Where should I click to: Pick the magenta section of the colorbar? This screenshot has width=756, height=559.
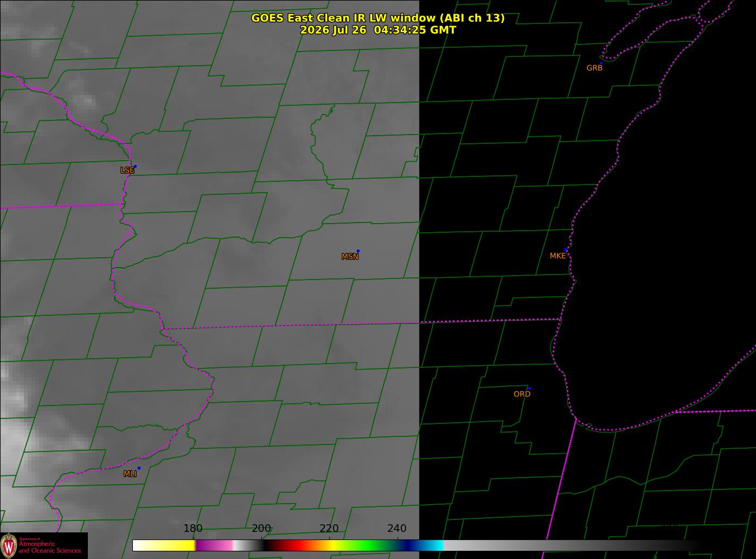coord(214,545)
